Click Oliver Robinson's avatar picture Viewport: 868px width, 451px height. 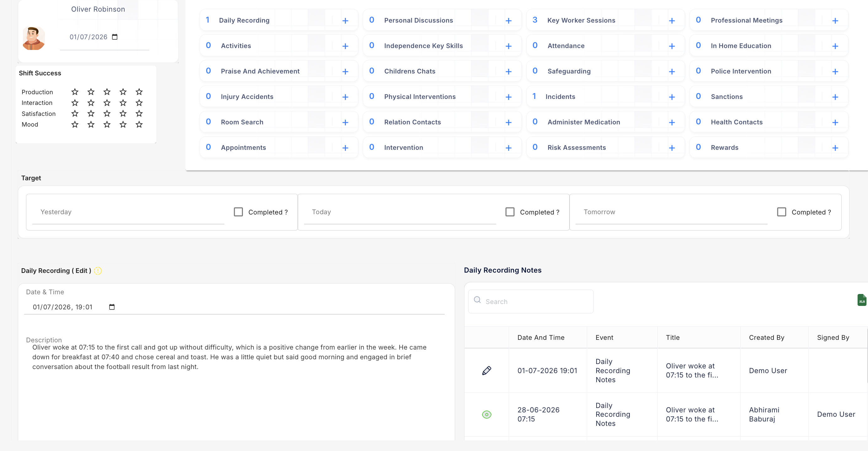point(33,38)
